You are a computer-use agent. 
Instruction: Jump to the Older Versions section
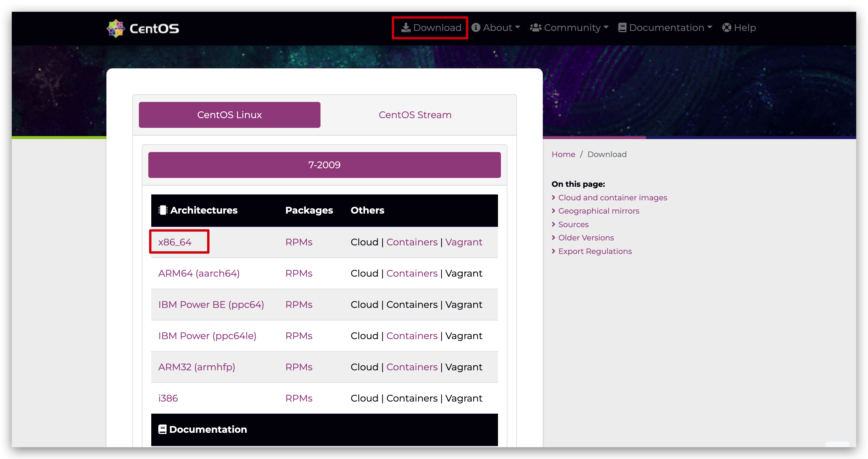(x=586, y=238)
